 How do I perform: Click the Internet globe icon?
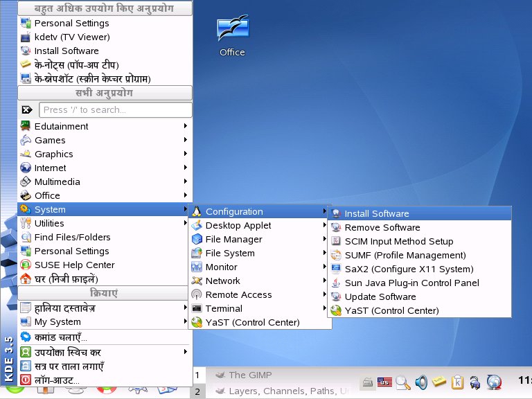pos(26,168)
